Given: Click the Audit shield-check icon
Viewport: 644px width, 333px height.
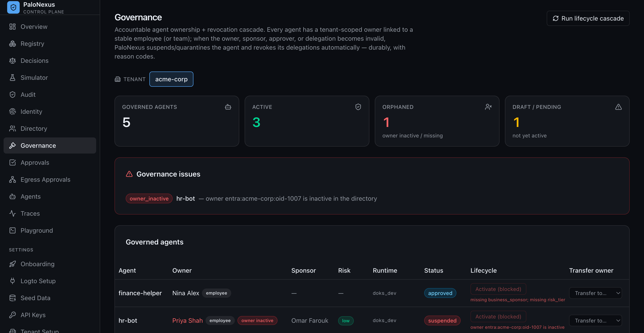Looking at the screenshot, I should (x=13, y=95).
